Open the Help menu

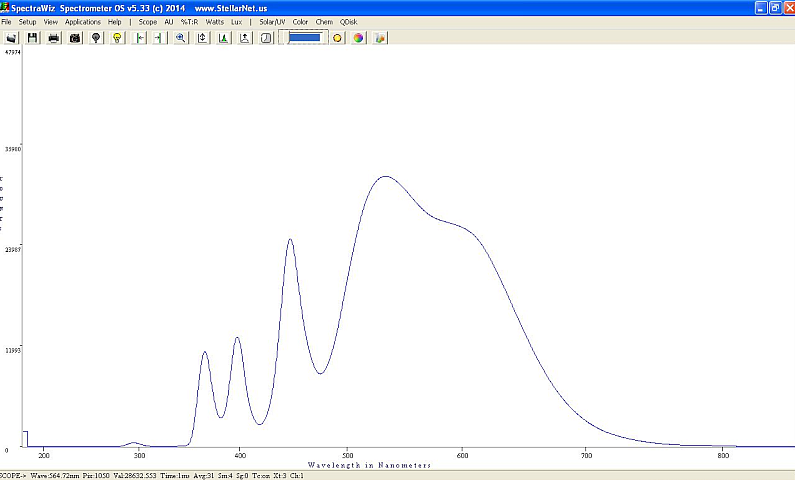click(115, 22)
